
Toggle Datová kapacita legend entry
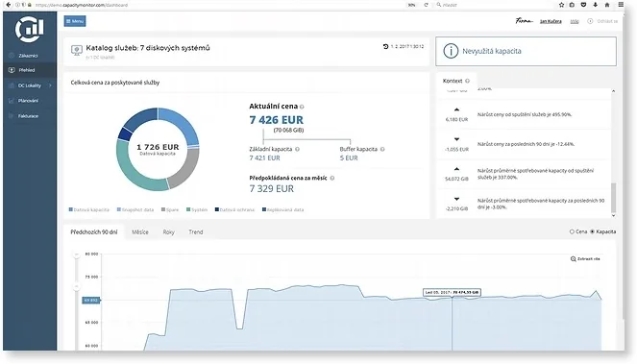tap(89, 209)
